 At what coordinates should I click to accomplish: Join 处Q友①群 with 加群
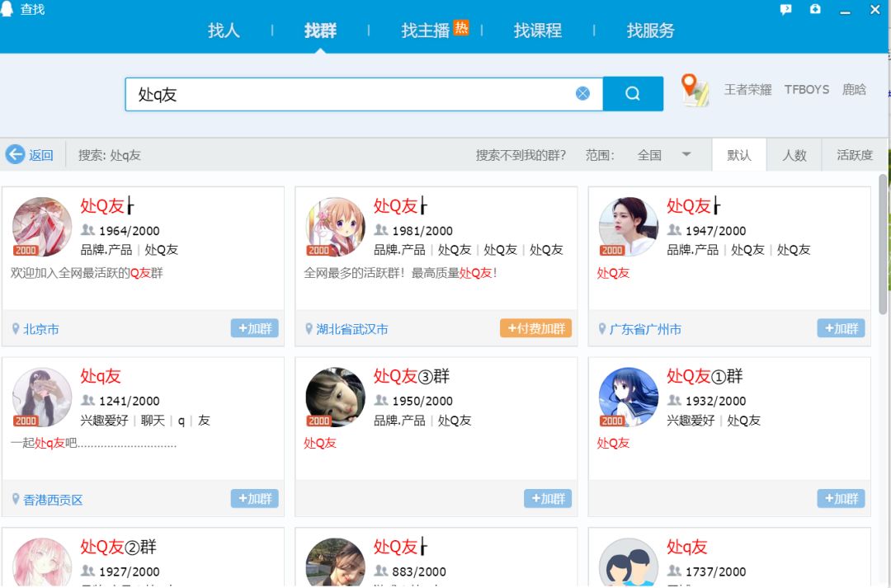pos(841,499)
